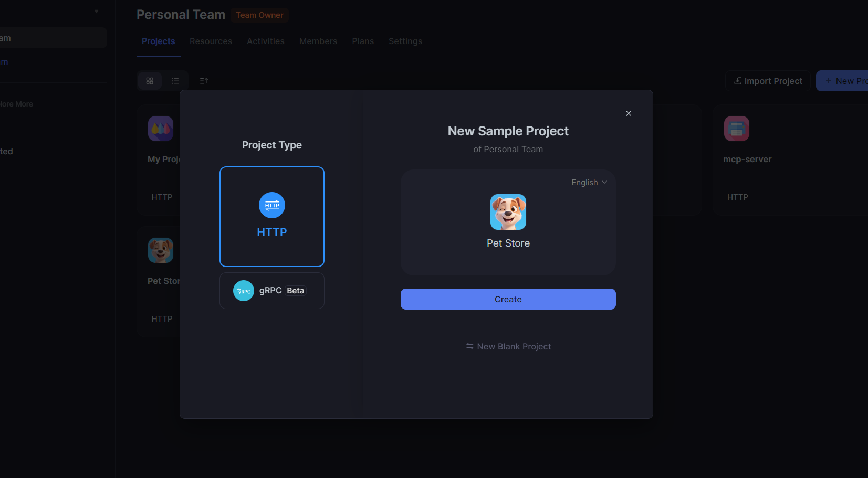
Task: Open the Settings tab
Action: click(405, 41)
